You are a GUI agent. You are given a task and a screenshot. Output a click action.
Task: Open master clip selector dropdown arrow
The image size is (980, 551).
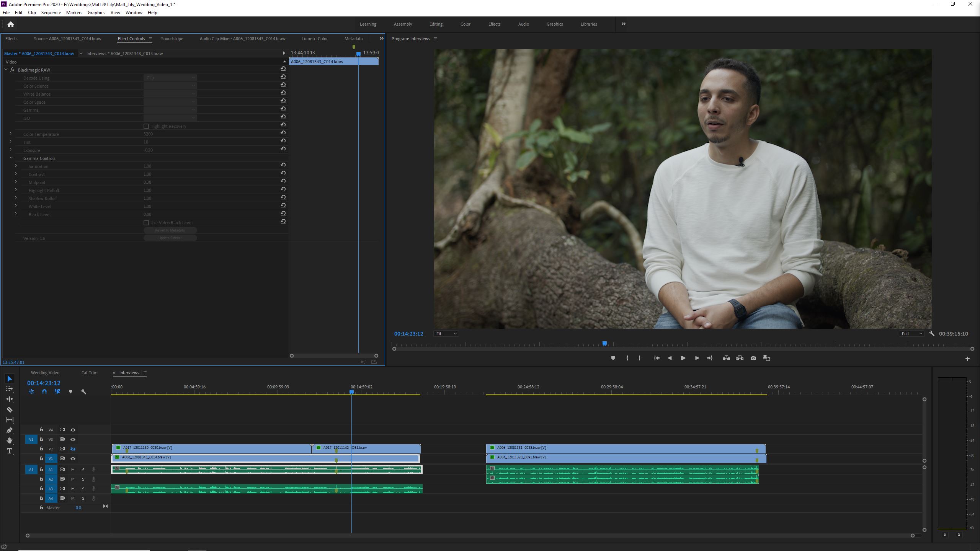(x=81, y=54)
